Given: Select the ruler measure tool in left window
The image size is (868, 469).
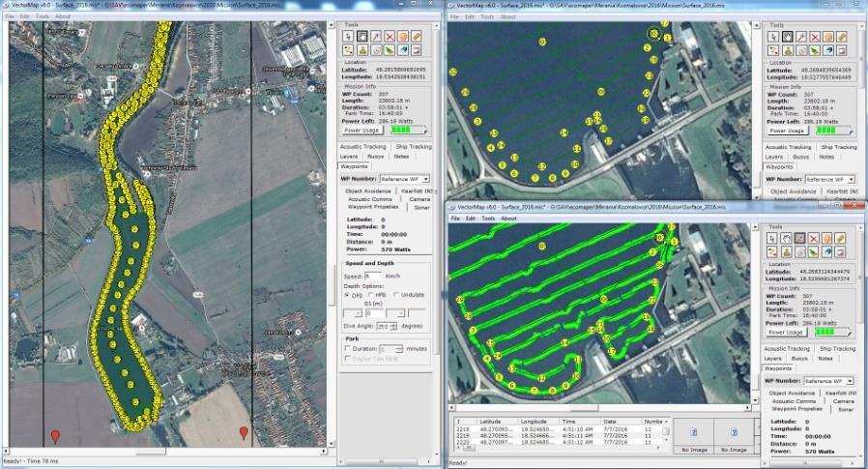Looking at the screenshot, I should tap(417, 37).
